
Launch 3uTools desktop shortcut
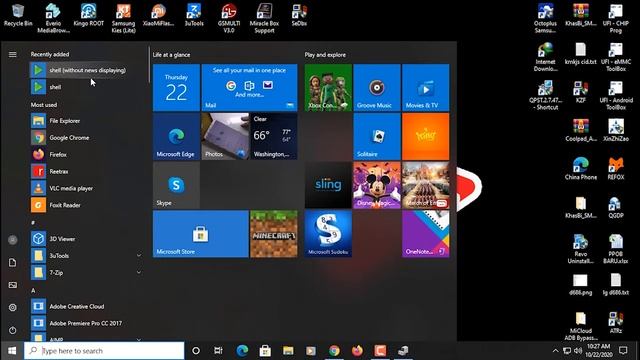pyautogui.click(x=194, y=15)
